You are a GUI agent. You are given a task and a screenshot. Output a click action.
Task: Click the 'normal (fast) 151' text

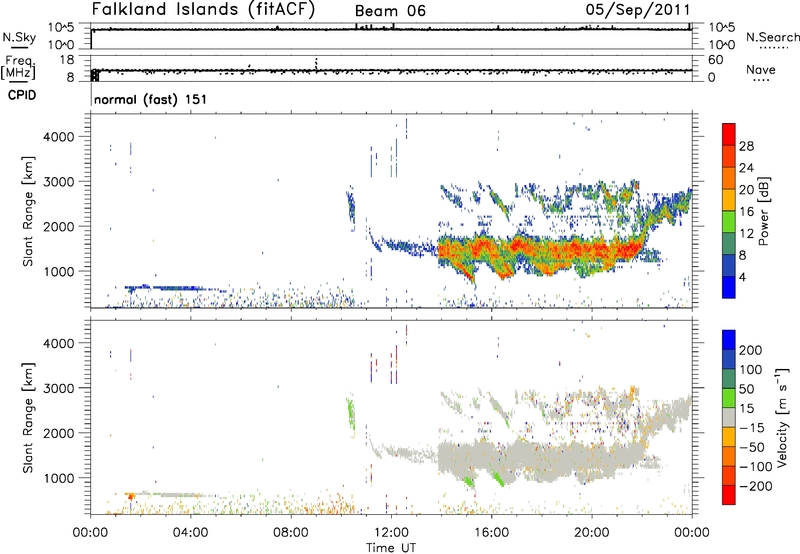(151, 99)
